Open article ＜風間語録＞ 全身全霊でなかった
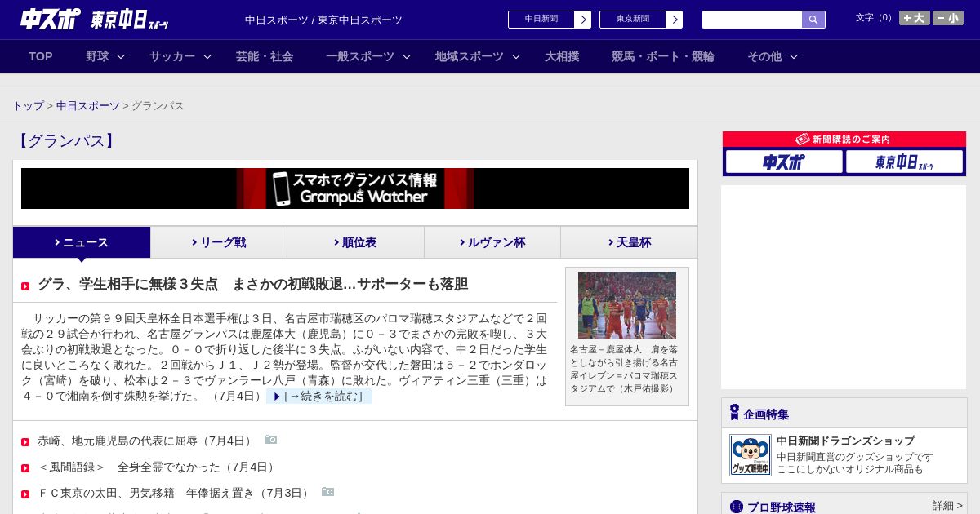Image resolution: width=980 pixels, height=514 pixels. pyautogui.click(x=158, y=467)
